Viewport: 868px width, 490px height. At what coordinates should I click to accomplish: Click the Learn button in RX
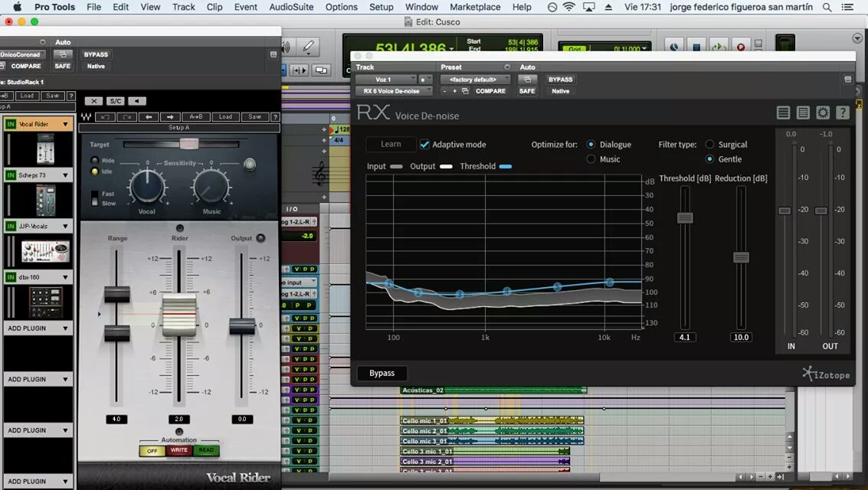pyautogui.click(x=391, y=144)
